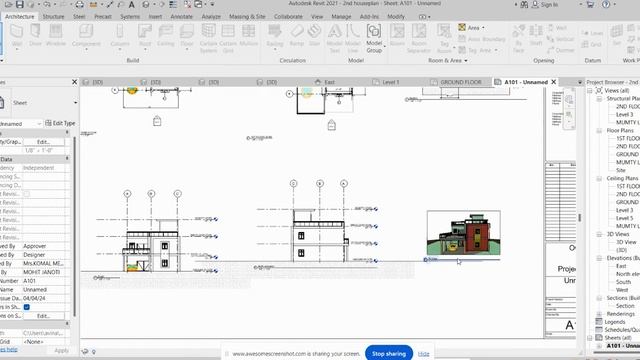Image resolution: width=640 pixels, height=360 pixels.
Task: Select the Text tool in quick access toolbar
Action: pos(131,4)
